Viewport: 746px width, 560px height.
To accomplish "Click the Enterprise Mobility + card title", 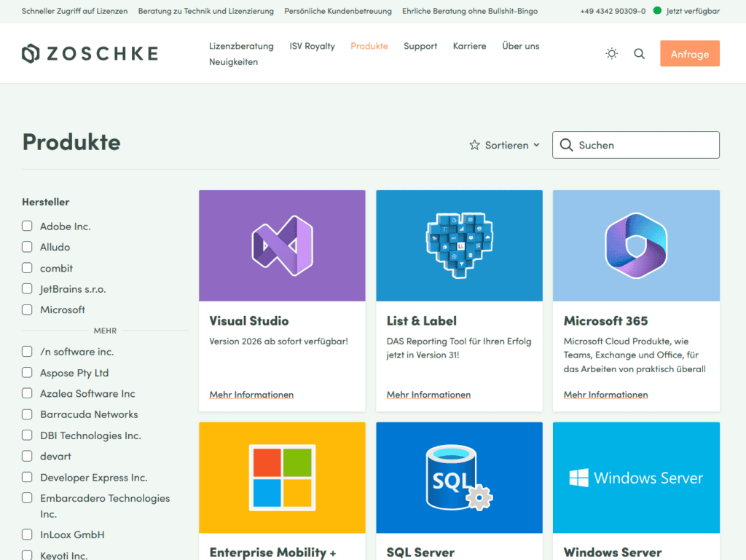I will pyautogui.click(x=272, y=553).
